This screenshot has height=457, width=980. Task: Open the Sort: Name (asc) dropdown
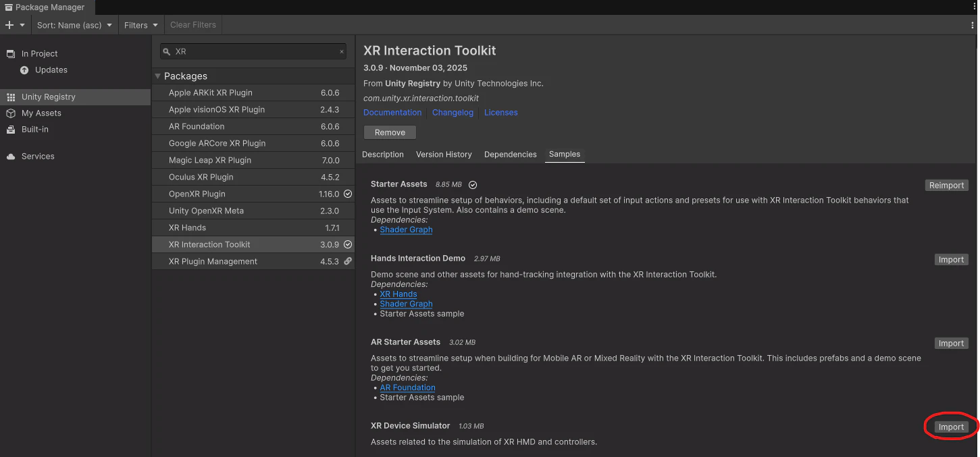[x=74, y=25]
